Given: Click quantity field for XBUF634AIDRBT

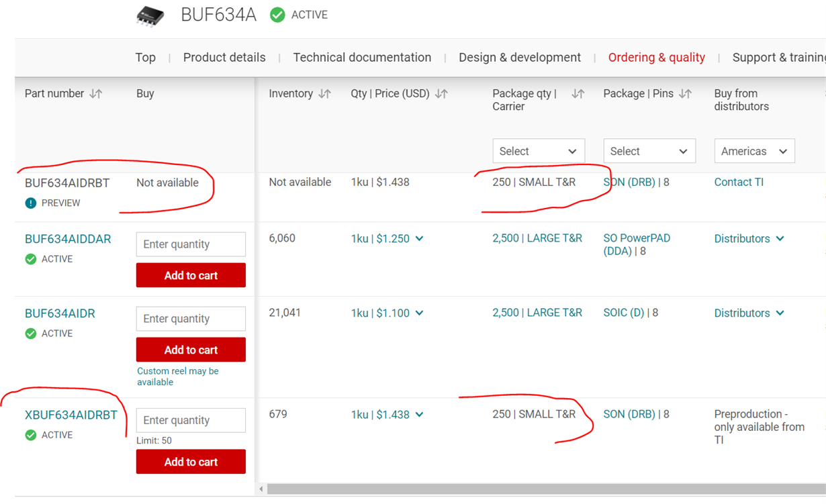Looking at the screenshot, I should click(x=191, y=420).
